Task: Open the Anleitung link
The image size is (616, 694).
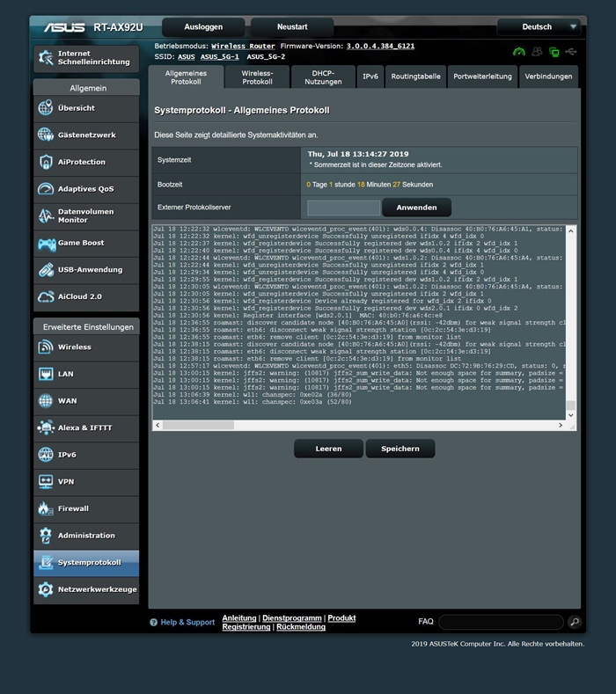Action: pos(239,617)
